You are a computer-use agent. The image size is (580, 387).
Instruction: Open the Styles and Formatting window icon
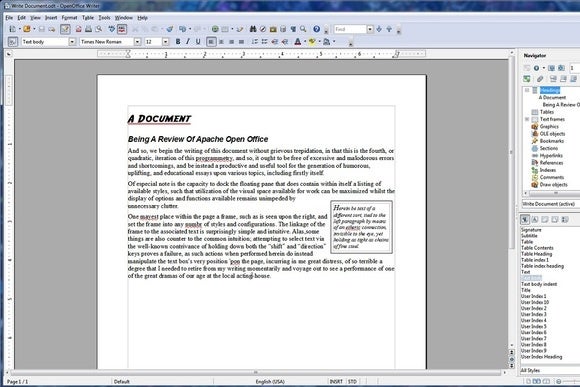tap(13, 42)
